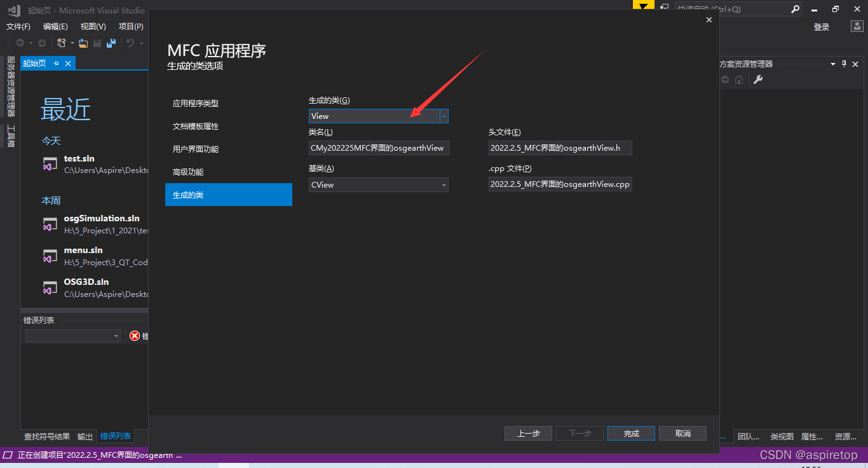Viewport: 868px width, 468px height.
Task: Click the Solution Explorer home icon
Action: coord(739,79)
